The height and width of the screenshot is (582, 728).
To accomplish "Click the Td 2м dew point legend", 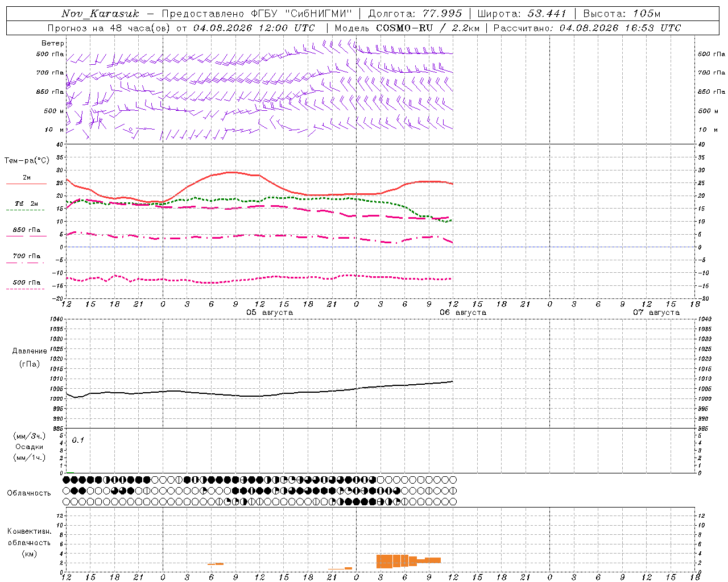I will [x=26, y=206].
